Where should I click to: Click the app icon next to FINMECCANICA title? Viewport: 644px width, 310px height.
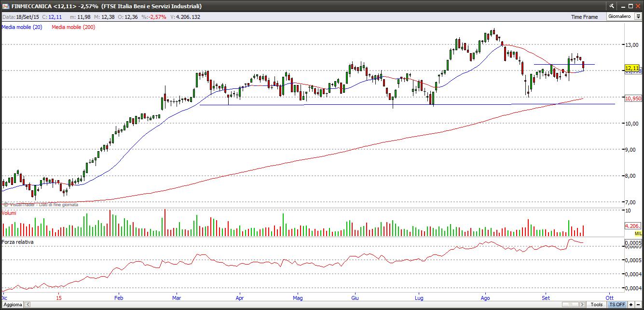click(x=5, y=6)
